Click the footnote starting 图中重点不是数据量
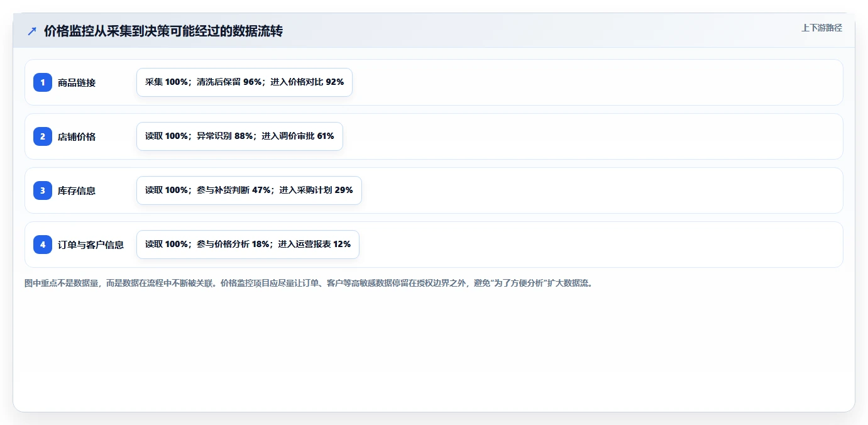Image resolution: width=868 pixels, height=425 pixels. coord(309,283)
